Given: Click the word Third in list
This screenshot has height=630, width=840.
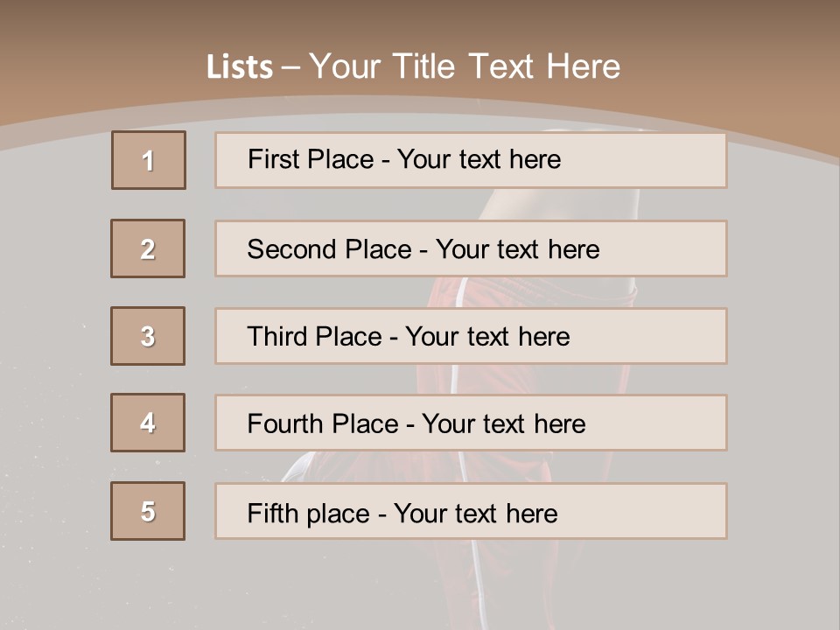Looking at the screenshot, I should coord(276,336).
